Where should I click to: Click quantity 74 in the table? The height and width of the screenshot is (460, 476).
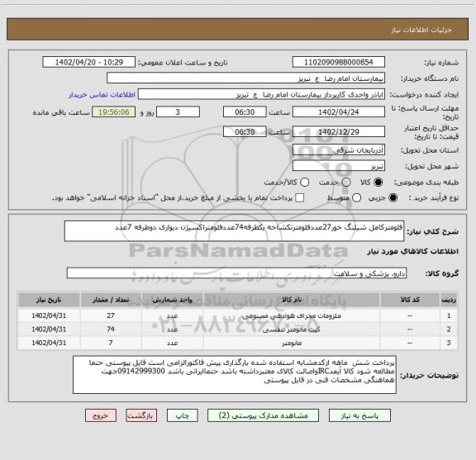111,330
